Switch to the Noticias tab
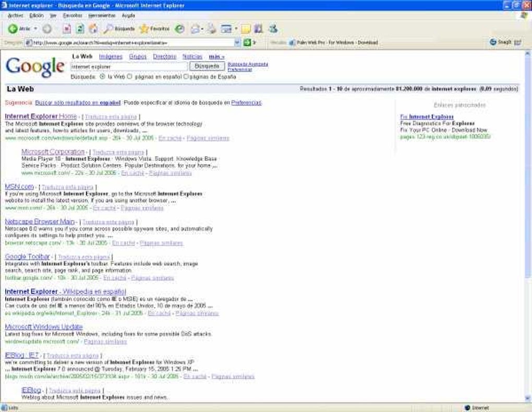This screenshot has width=532, height=412. point(192,57)
